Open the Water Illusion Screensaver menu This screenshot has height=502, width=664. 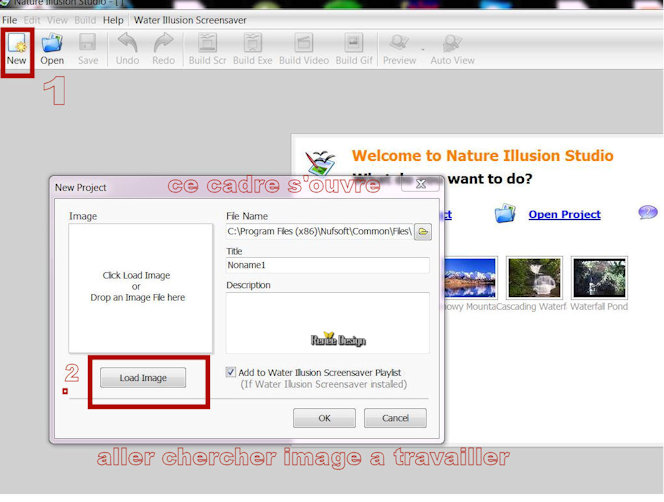[190, 20]
